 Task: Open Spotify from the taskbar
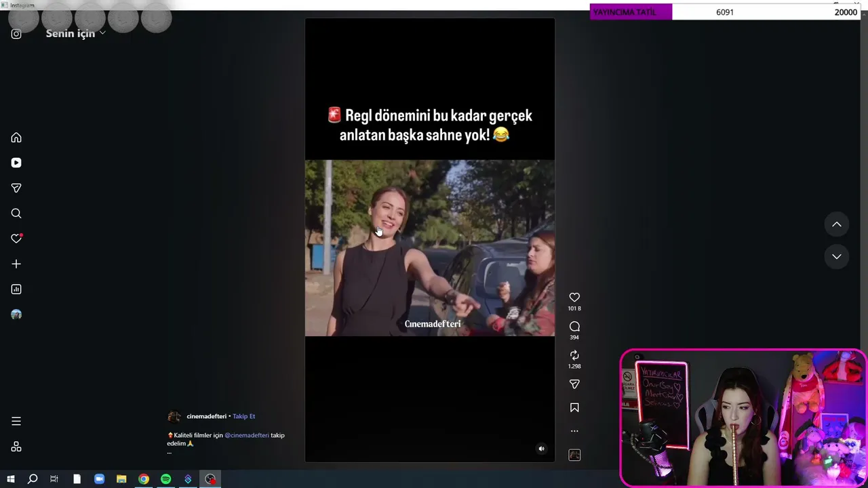point(165,479)
